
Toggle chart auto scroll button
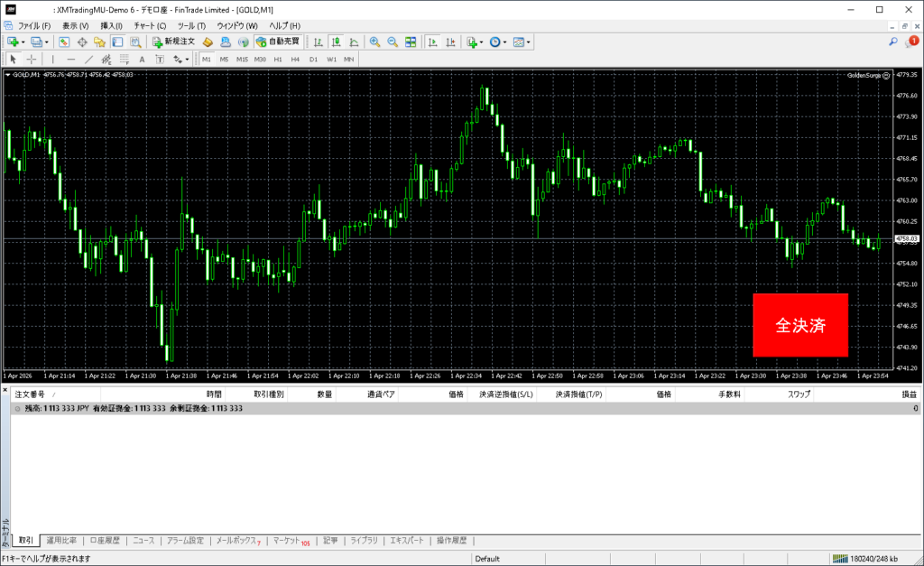point(433,42)
